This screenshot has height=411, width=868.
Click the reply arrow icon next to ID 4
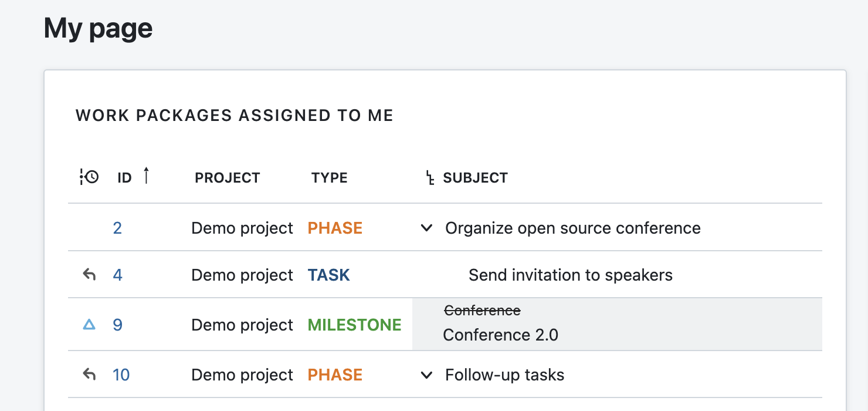(x=89, y=274)
